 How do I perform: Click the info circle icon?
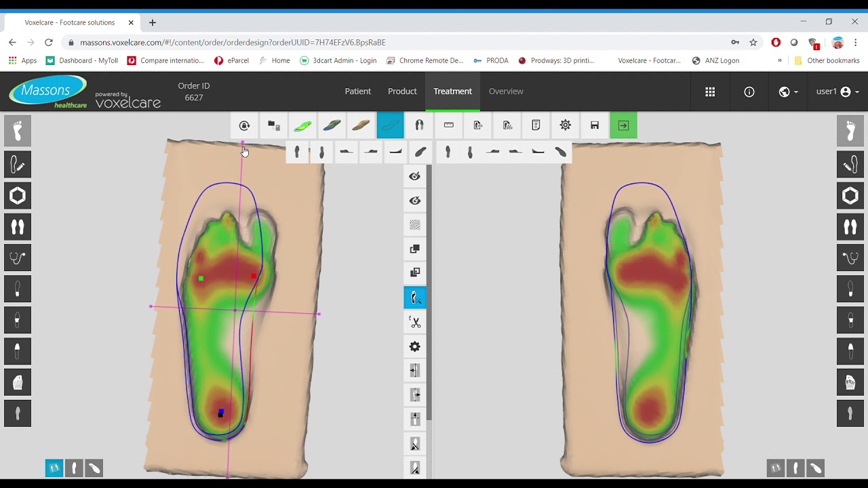(749, 91)
